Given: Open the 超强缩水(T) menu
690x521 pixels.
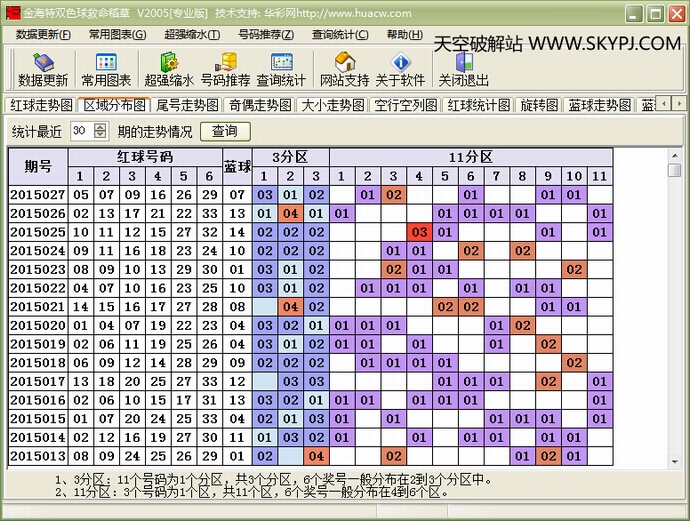Looking at the screenshot, I should click(192, 34).
